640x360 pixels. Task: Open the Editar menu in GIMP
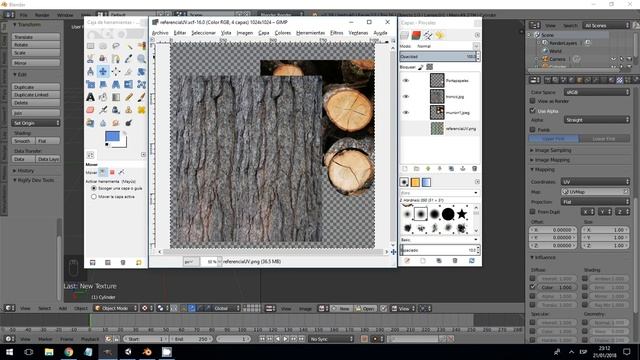(180, 33)
